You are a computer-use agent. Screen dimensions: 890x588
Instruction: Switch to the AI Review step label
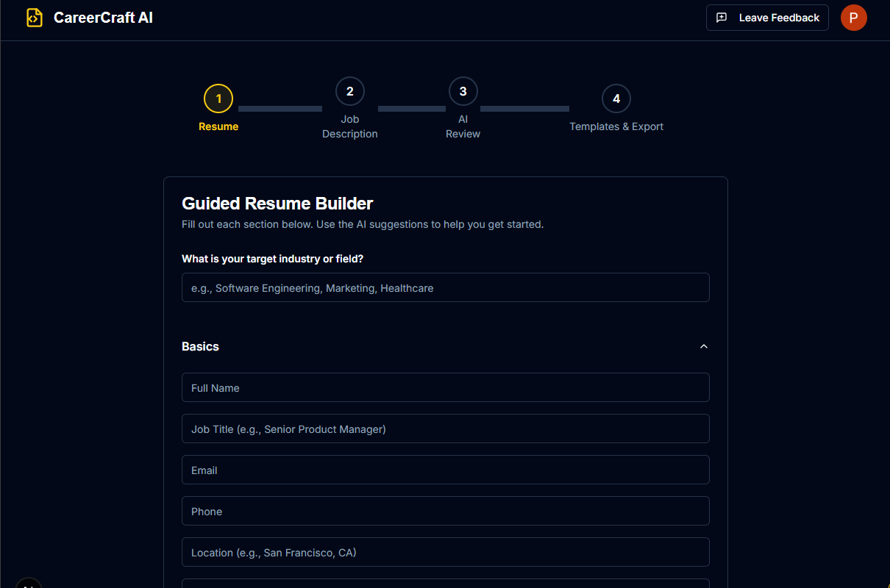[463, 126]
